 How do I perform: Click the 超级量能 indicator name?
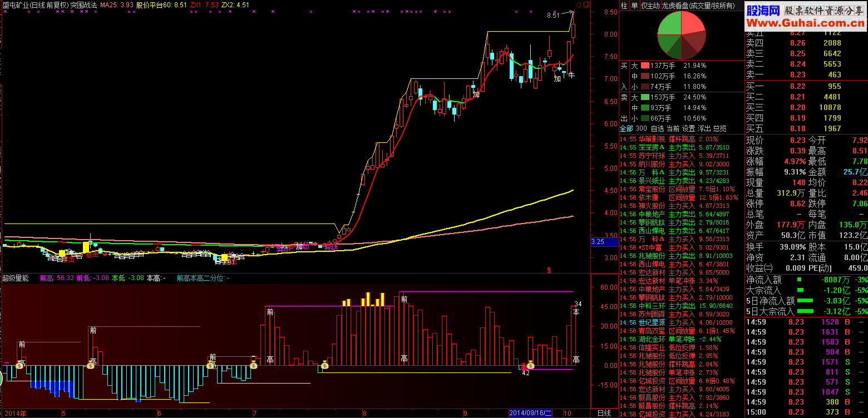tap(16, 278)
